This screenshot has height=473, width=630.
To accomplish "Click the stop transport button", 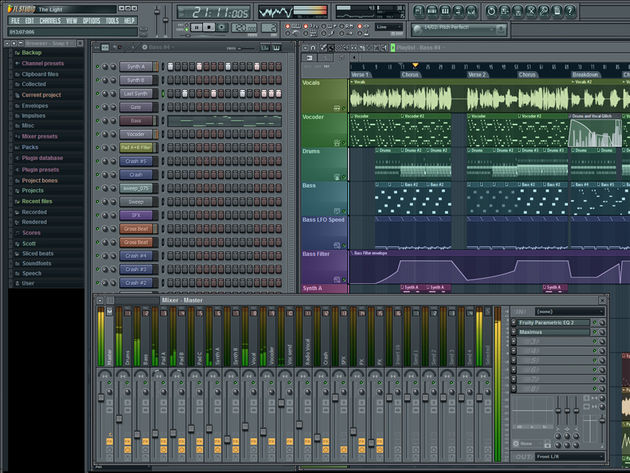I will click(209, 27).
